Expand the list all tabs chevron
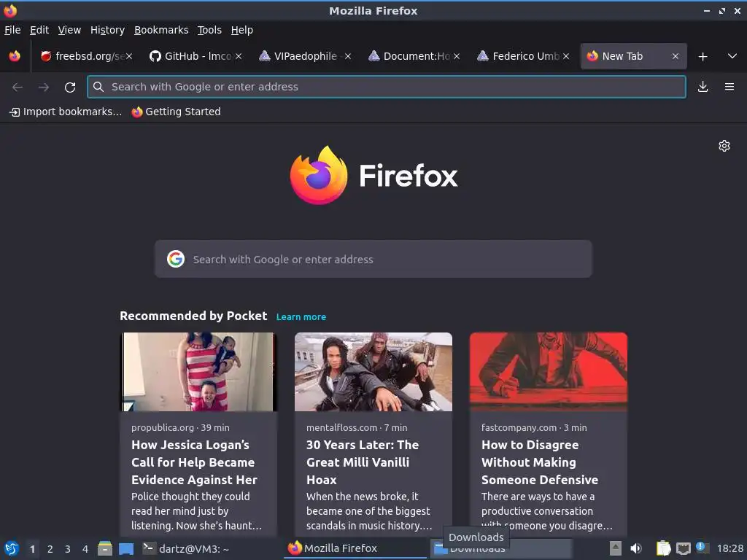Image resolution: width=747 pixels, height=560 pixels. pyautogui.click(x=732, y=56)
